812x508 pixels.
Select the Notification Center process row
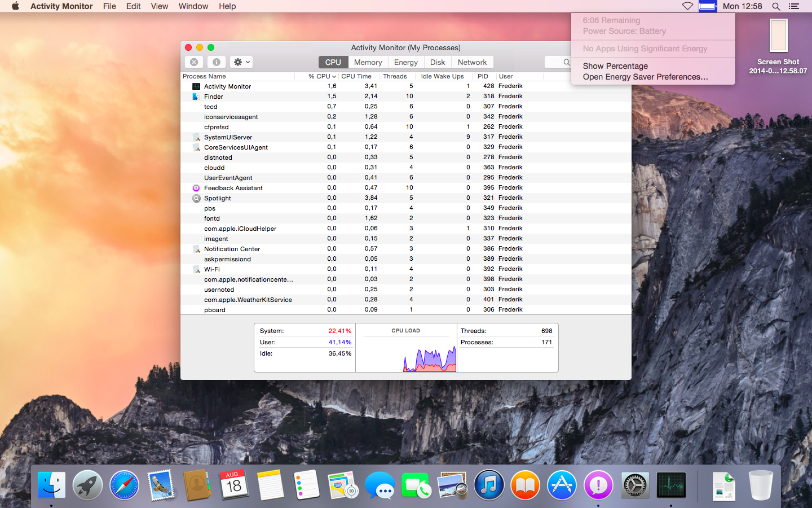[x=406, y=249]
